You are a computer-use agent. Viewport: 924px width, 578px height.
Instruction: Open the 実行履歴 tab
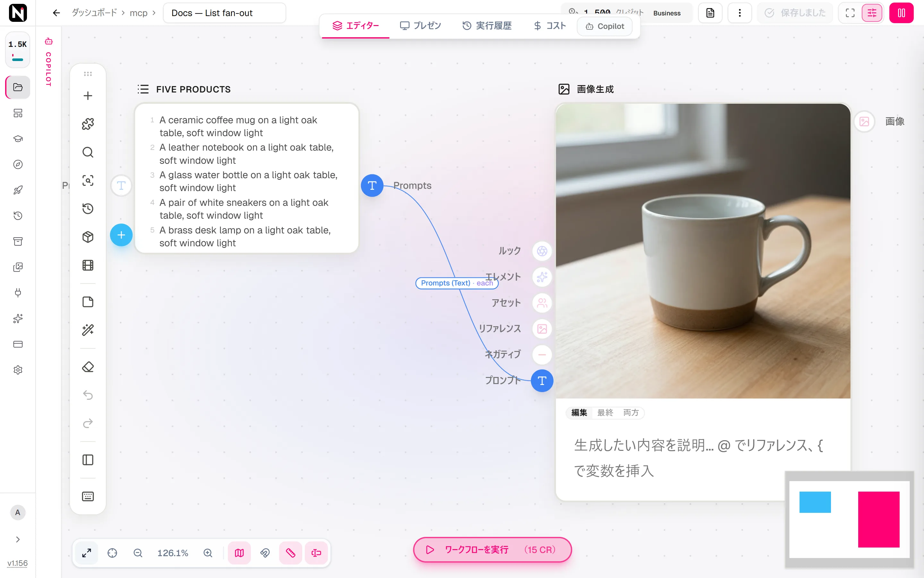pos(487,26)
